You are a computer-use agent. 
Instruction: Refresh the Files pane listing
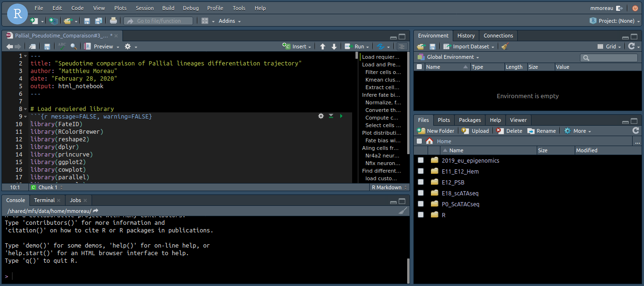pyautogui.click(x=635, y=130)
